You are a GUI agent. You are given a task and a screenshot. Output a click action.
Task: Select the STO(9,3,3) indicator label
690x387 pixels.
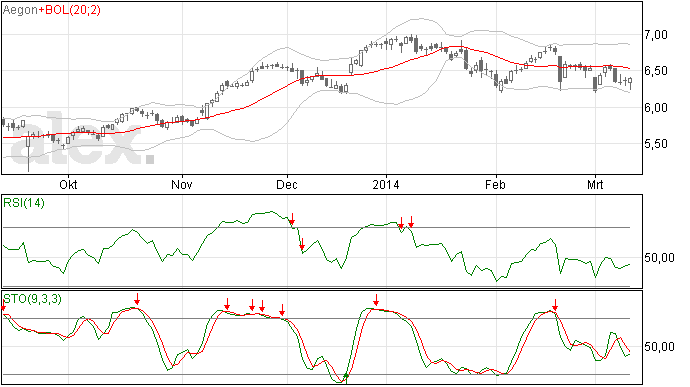(x=32, y=299)
